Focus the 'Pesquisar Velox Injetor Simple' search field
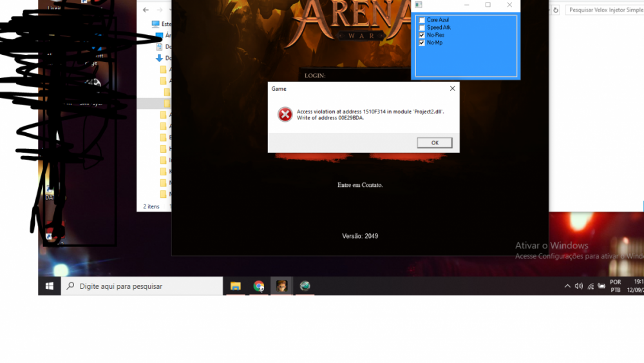This screenshot has width=644, height=363. [605, 10]
